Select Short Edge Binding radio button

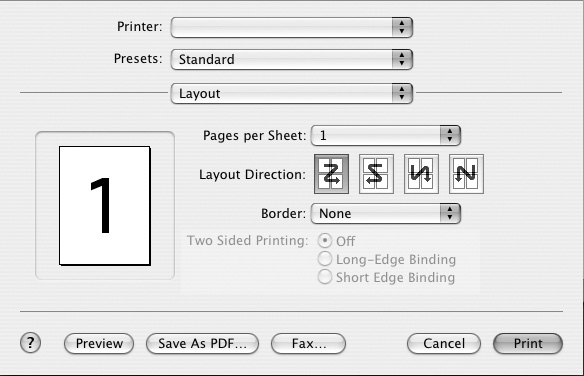click(325, 277)
